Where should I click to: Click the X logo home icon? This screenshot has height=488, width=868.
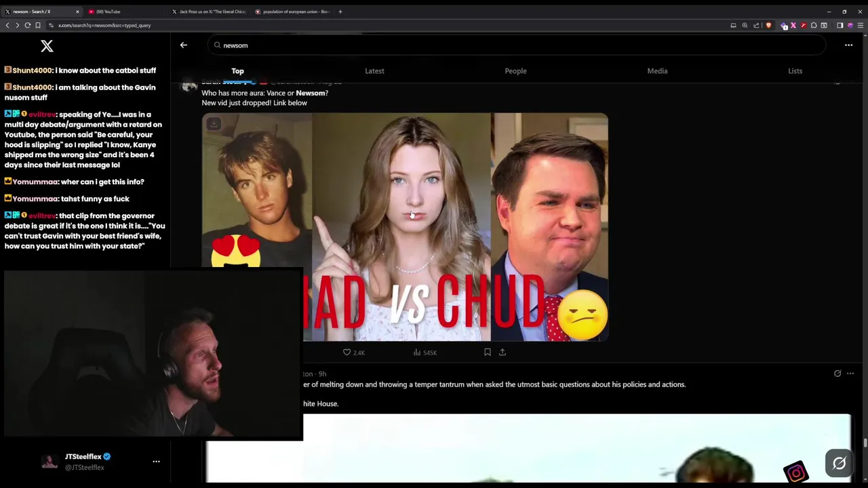(47, 45)
